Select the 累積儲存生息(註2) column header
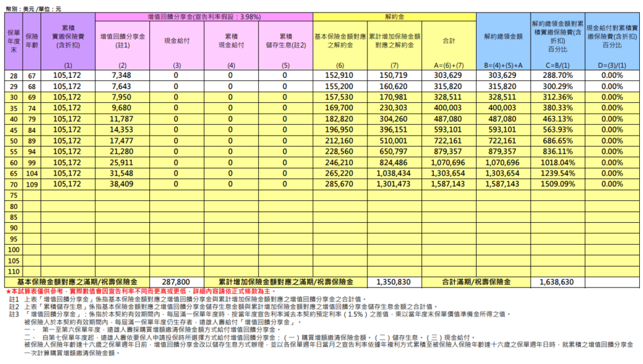The width and height of the screenshot is (643, 364). (286, 45)
